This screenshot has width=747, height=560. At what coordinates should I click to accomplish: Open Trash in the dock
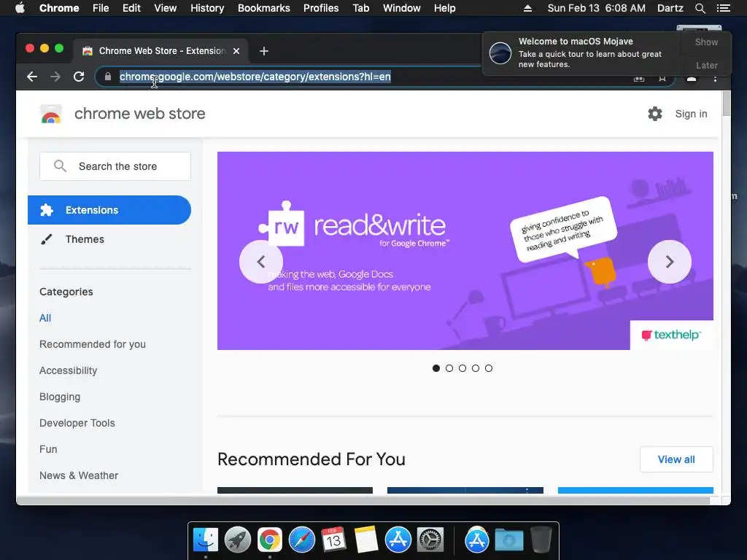pos(541,540)
